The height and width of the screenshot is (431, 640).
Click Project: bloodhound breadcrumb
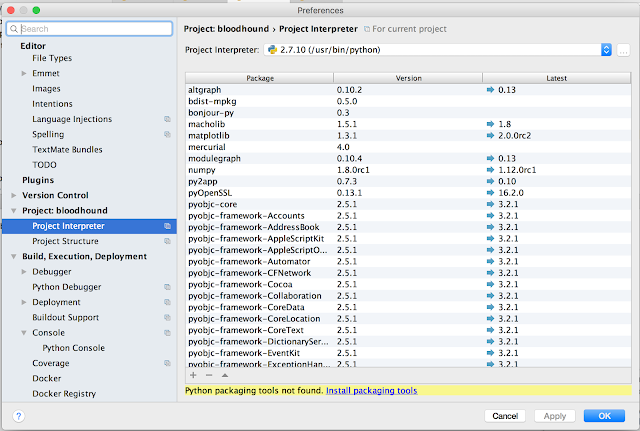point(226,29)
